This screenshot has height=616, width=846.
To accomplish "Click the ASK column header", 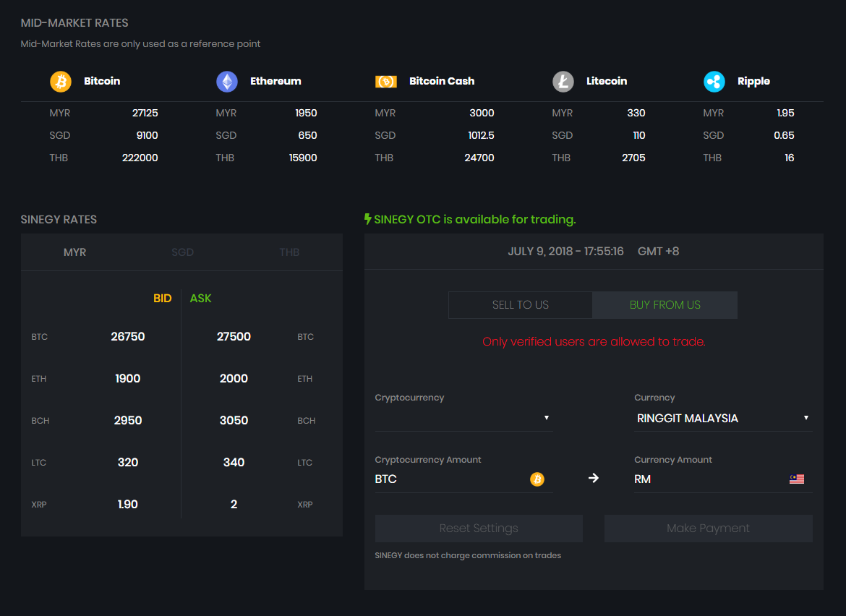I will click(200, 299).
